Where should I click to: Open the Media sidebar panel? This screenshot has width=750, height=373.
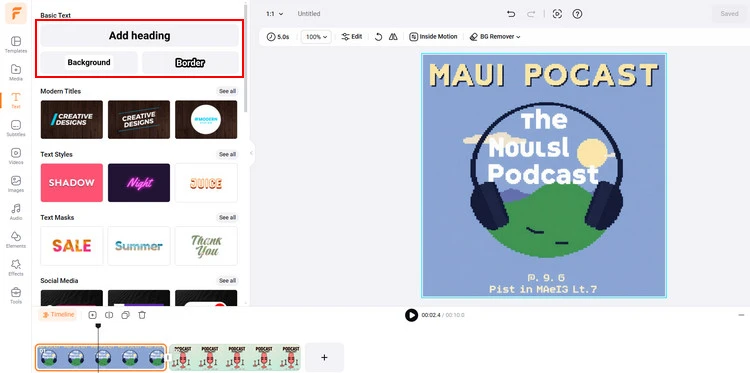[x=16, y=72]
